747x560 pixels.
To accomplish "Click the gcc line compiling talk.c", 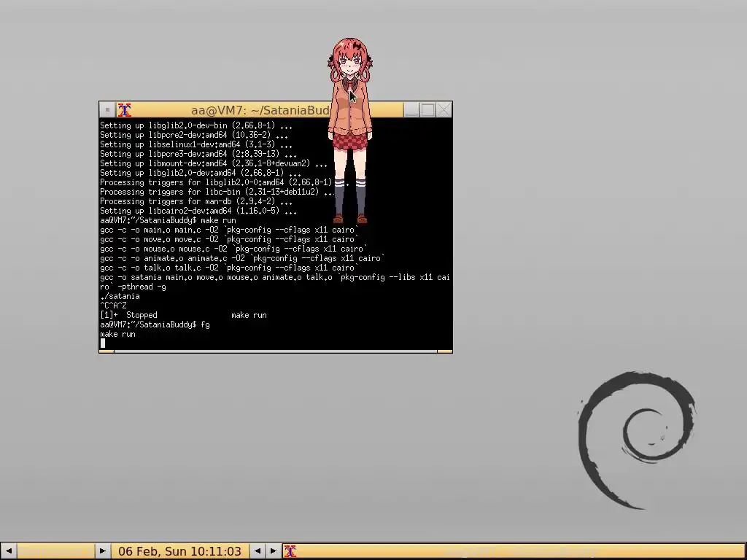I will [x=229, y=268].
